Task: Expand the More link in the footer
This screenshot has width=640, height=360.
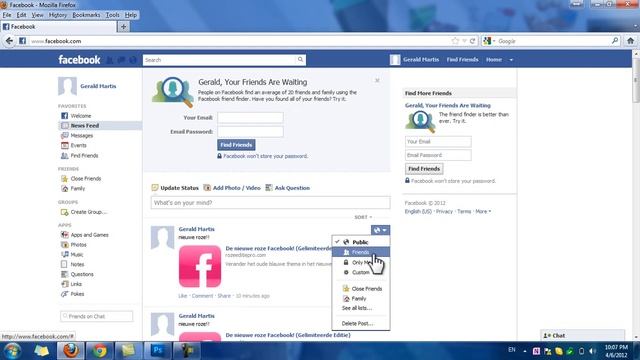Action: pyautogui.click(x=483, y=211)
